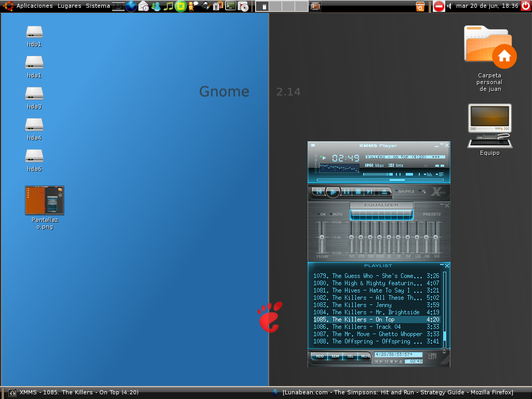This screenshot has width=532, height=399.
Task: Toggle SHUFFLE in XMMS
Action: tap(405, 191)
